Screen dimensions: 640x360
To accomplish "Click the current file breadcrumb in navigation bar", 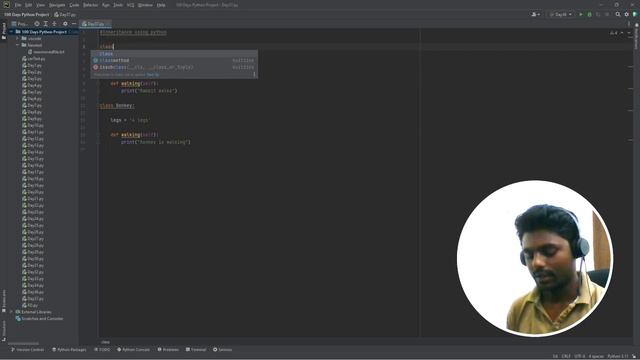I will 65,14.
